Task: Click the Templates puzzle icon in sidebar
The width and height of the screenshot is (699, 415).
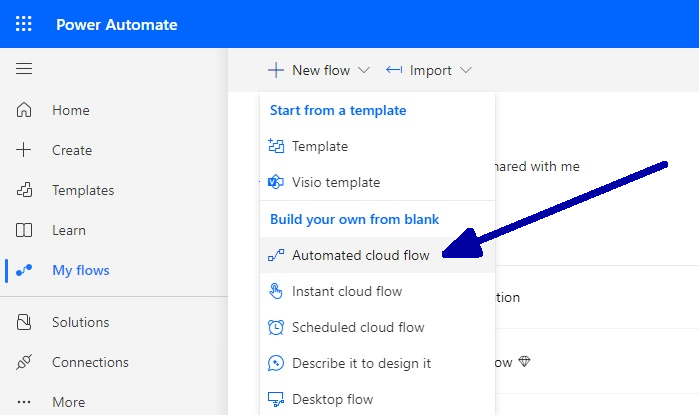Action: [24, 190]
